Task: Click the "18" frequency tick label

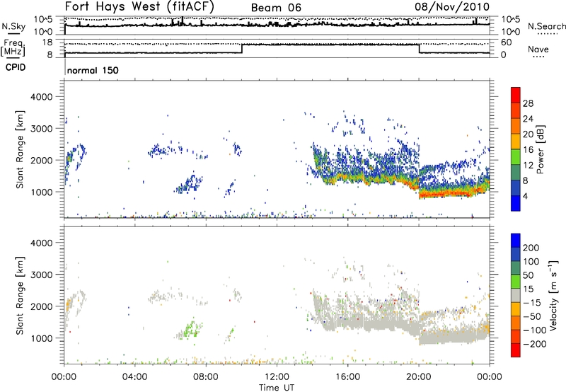Action: click(47, 42)
